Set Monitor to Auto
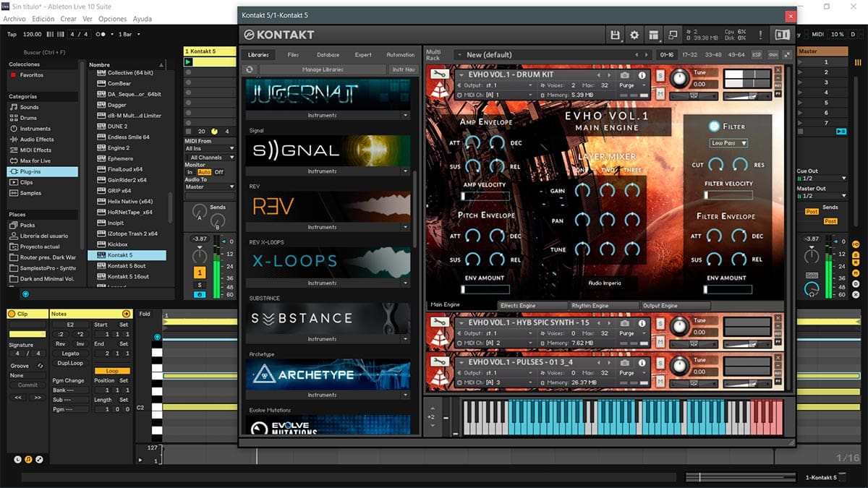 [203, 172]
